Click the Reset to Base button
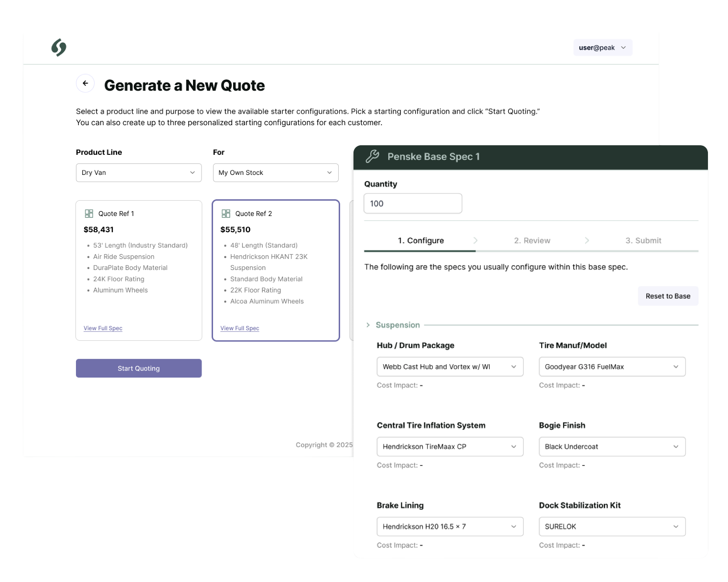 pos(667,296)
